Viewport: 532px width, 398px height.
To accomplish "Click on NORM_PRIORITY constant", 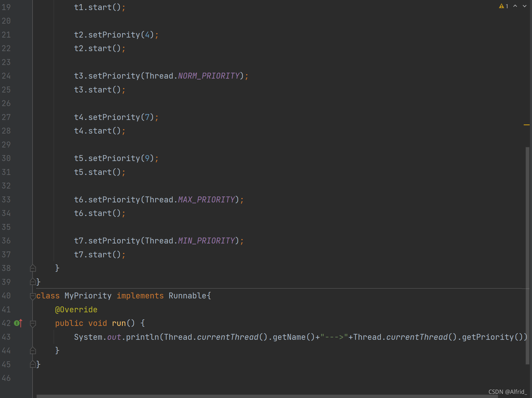I will coord(209,76).
